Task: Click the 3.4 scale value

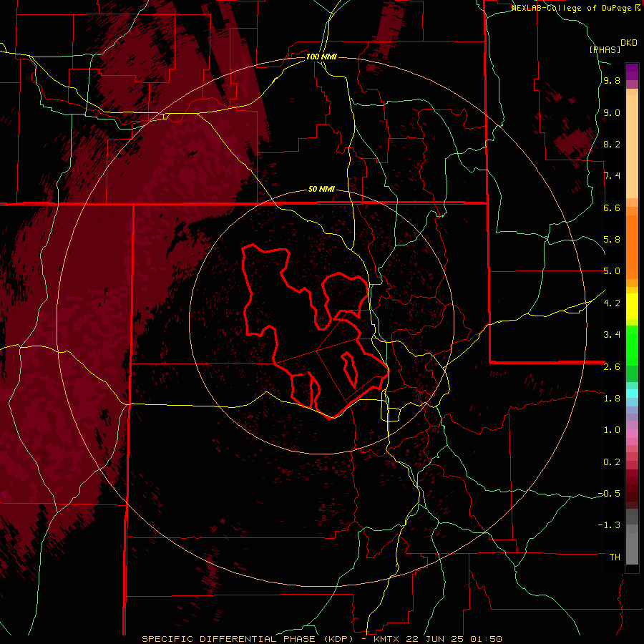Action: pyautogui.click(x=612, y=335)
